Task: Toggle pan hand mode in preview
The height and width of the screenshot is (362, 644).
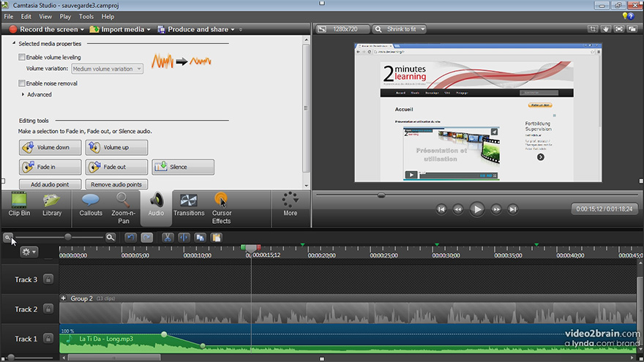Action: [x=606, y=29]
